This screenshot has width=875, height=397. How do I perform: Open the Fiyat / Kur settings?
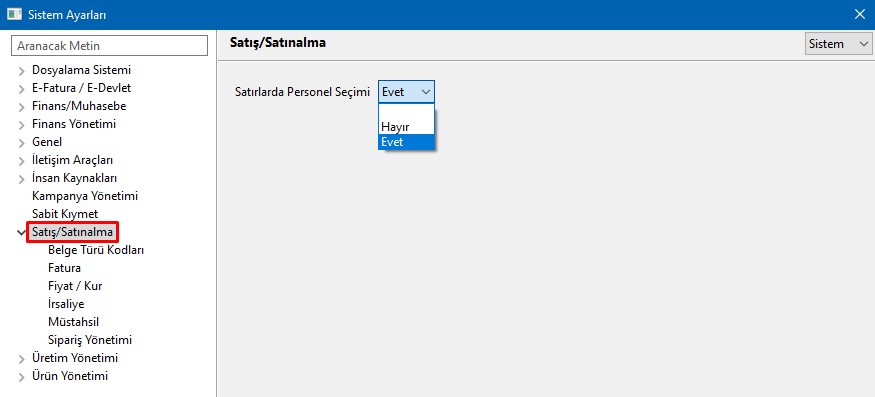(x=75, y=286)
